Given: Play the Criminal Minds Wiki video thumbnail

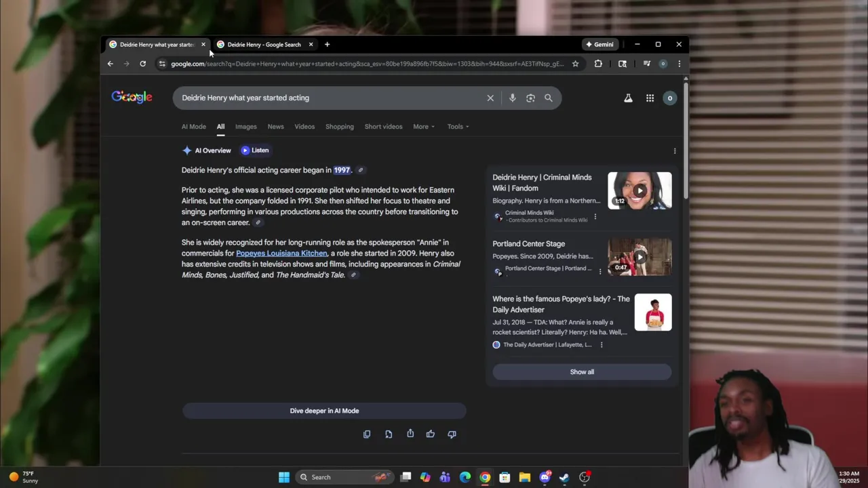Looking at the screenshot, I should pos(639,190).
